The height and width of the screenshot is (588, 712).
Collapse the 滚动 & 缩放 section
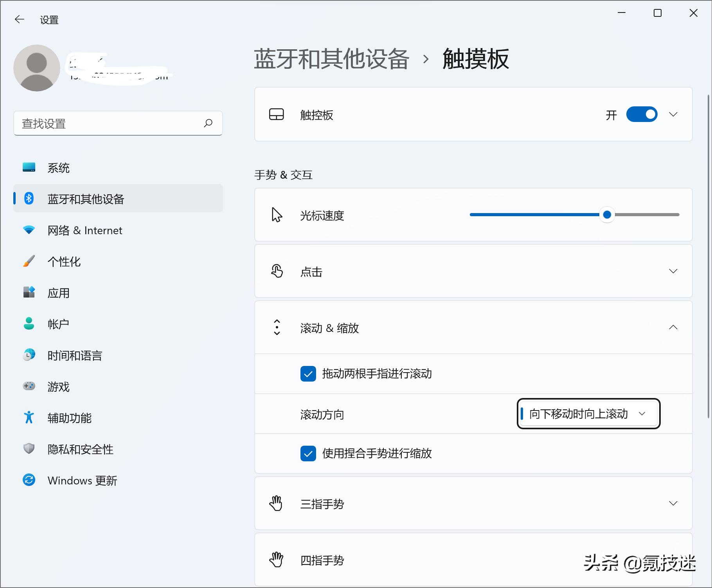coord(674,328)
